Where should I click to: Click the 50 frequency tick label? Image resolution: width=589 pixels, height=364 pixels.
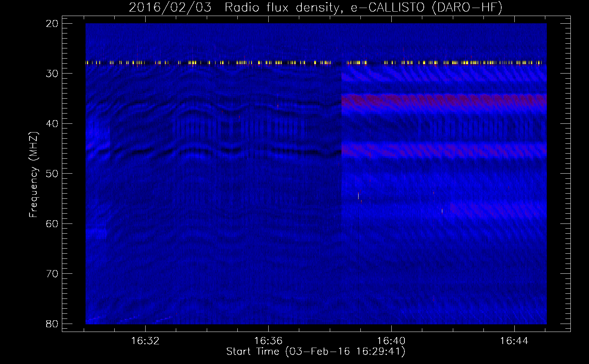(x=52, y=174)
